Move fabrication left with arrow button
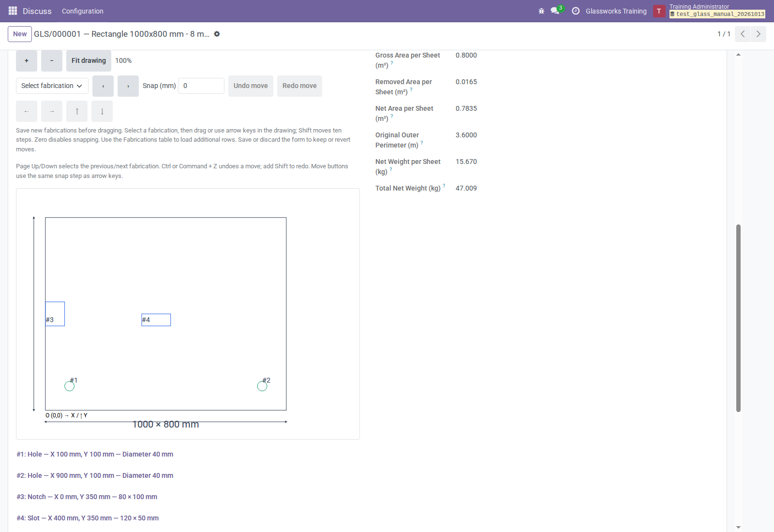Screen dimensions: 774x532 [27, 111]
